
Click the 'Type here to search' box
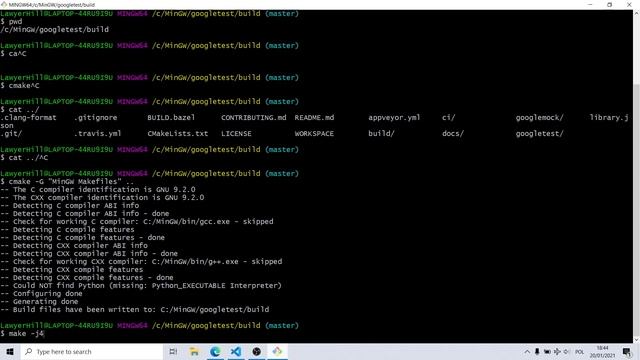pos(91,351)
